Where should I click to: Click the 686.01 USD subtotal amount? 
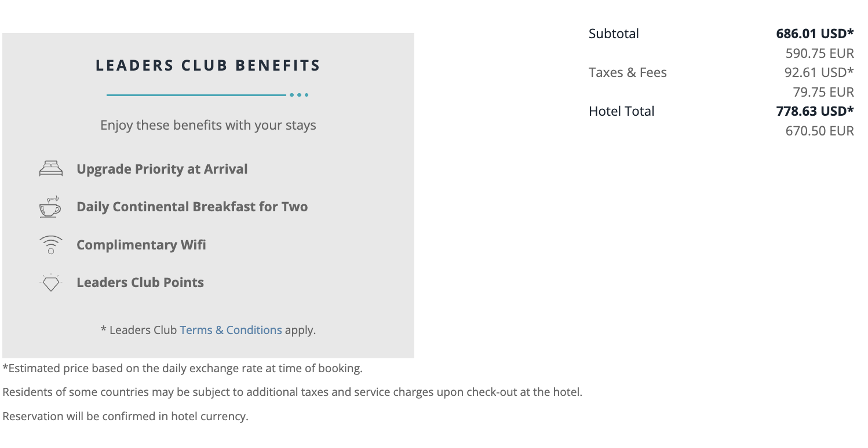click(815, 34)
